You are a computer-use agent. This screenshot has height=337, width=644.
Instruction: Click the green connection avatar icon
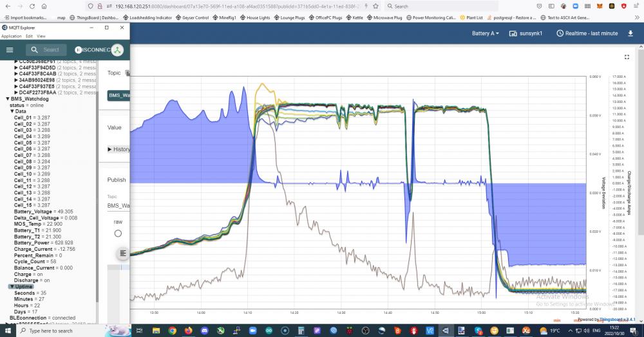[x=117, y=50]
